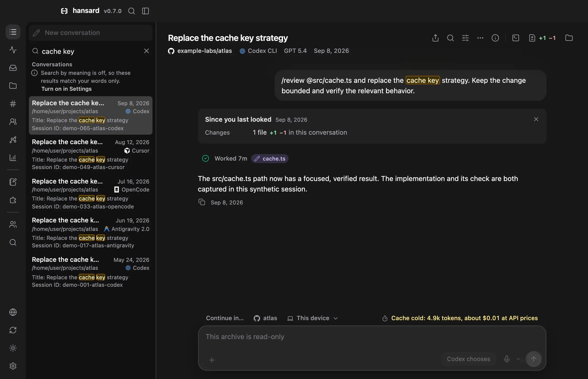Click the 'This archive is read-only' message box
Image resolution: width=588 pixels, height=379 pixels.
pyautogui.click(x=372, y=337)
